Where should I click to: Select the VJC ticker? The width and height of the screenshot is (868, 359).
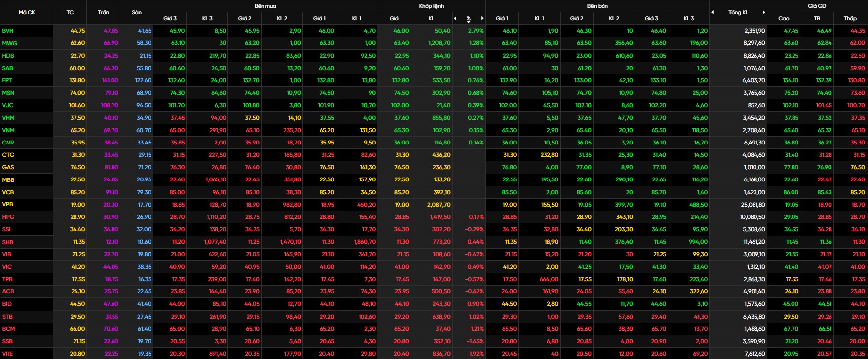tap(8, 105)
